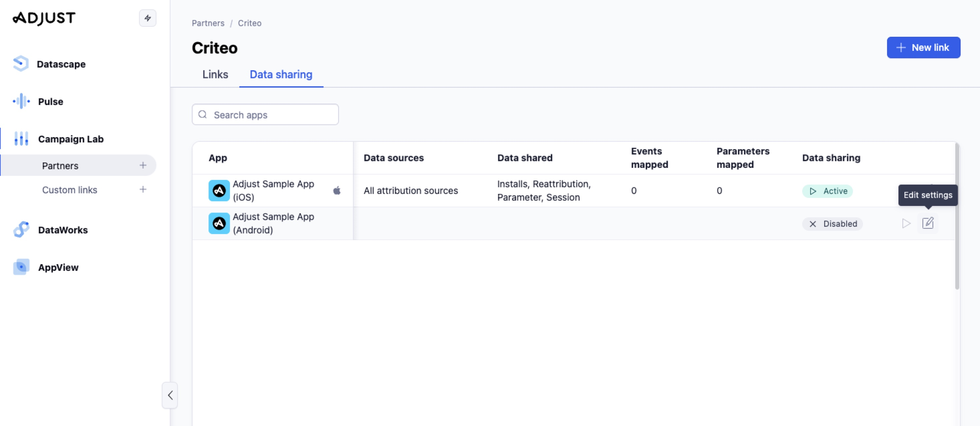Switch to the Links tab
The width and height of the screenshot is (980, 426).
(x=215, y=74)
